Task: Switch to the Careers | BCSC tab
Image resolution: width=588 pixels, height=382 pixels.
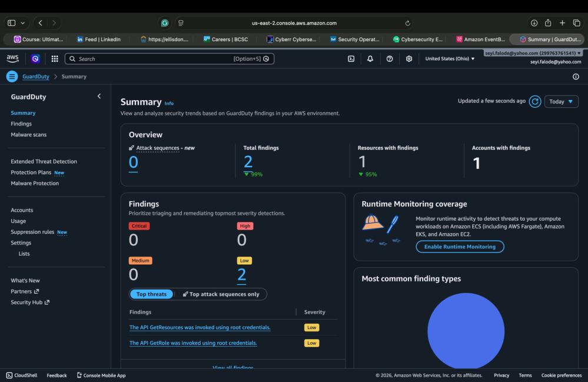Action: (x=226, y=39)
